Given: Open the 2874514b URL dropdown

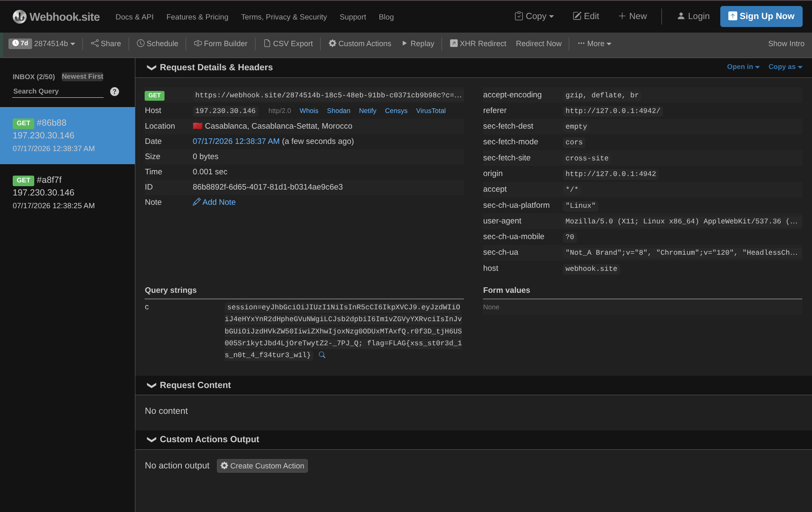Looking at the screenshot, I should coord(55,44).
